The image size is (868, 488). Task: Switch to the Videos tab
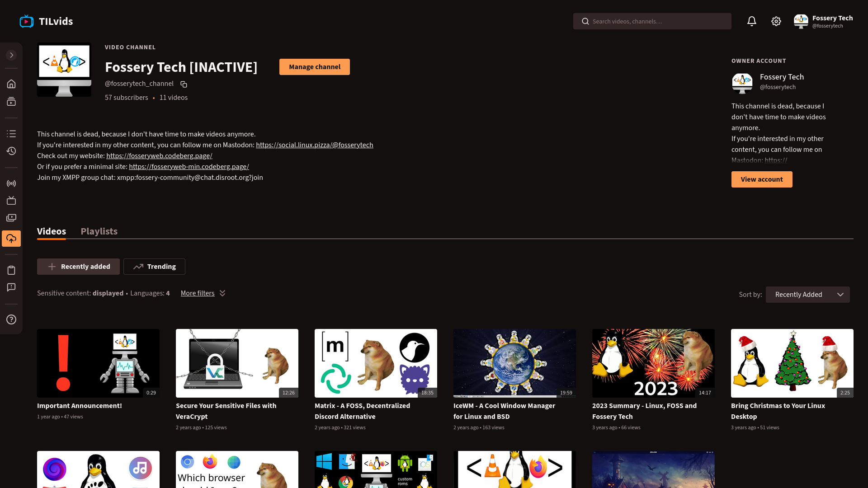(x=52, y=231)
